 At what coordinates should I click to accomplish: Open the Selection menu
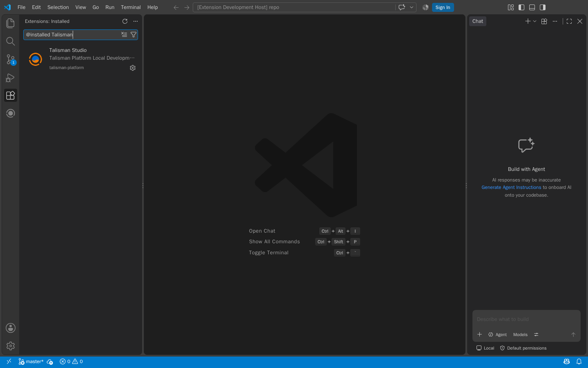[x=58, y=7]
